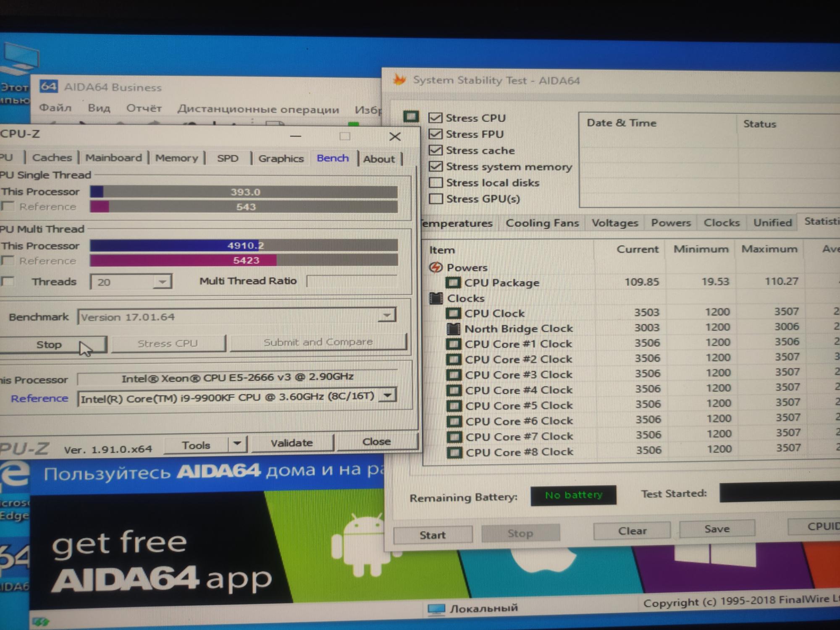Viewport: 840px width, 630px height.
Task: Click the North Bridge Clock chip icon
Action: 453,329
